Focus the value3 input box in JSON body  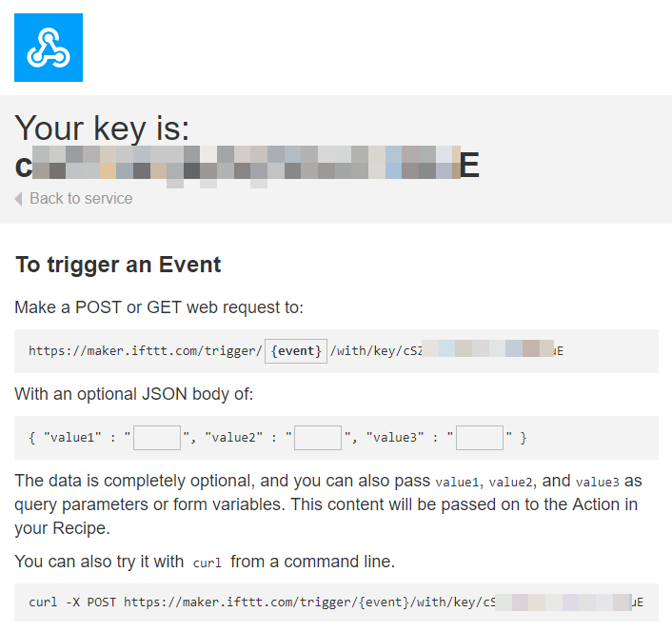tap(480, 438)
